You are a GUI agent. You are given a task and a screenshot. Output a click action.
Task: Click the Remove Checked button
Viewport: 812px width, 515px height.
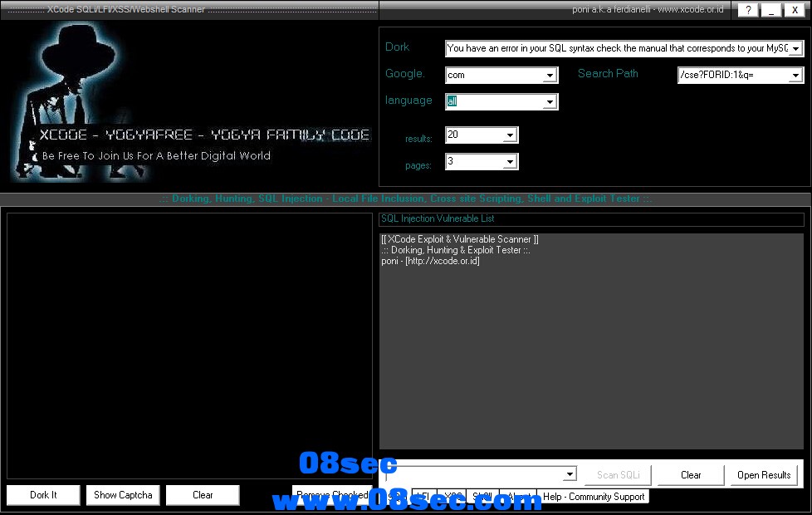tap(331, 495)
